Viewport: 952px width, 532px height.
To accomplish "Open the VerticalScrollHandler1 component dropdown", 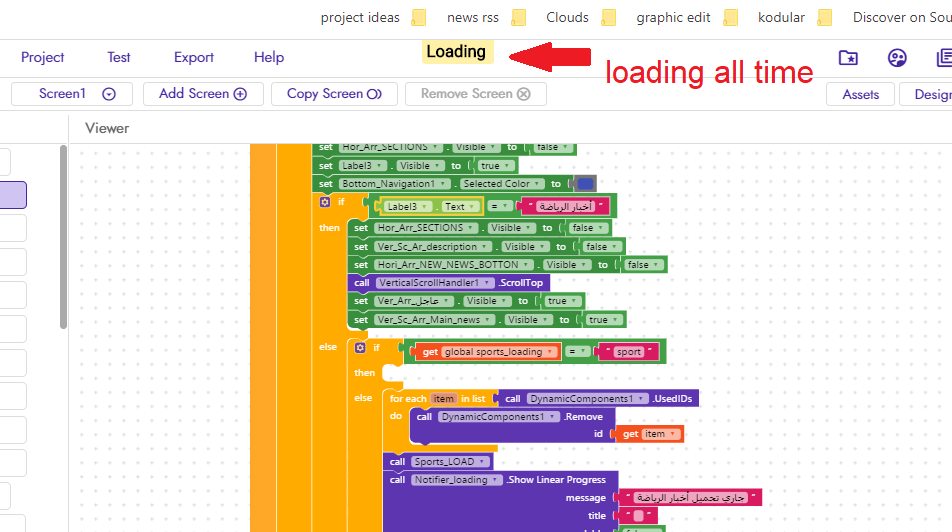I will (435, 283).
